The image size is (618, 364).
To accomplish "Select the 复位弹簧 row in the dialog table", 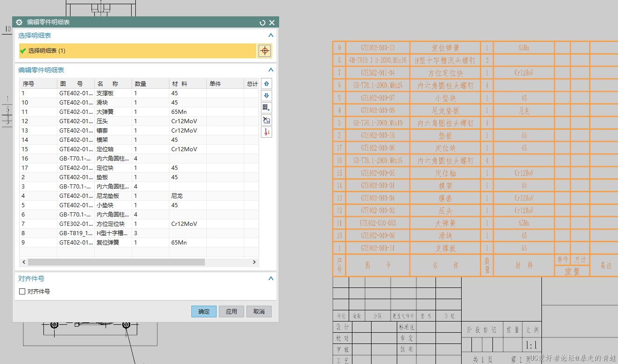I will (139, 243).
